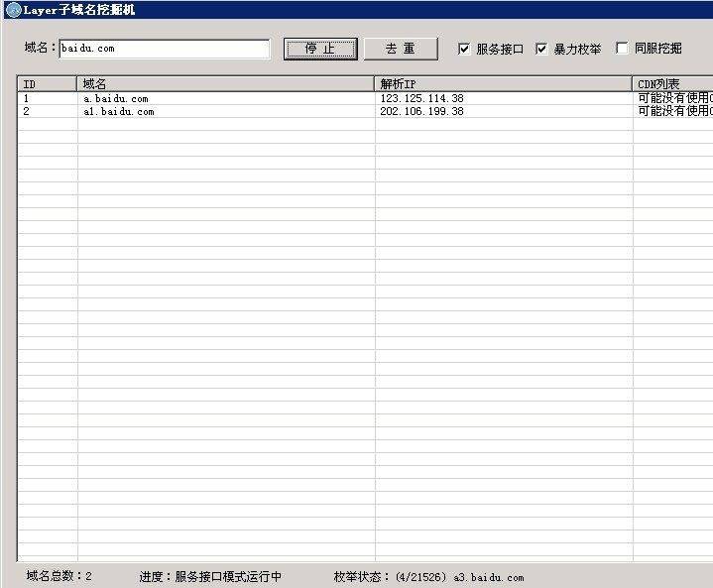The image size is (713, 588).
Task: Click the 域名总数：2 status text
Action: 59,576
